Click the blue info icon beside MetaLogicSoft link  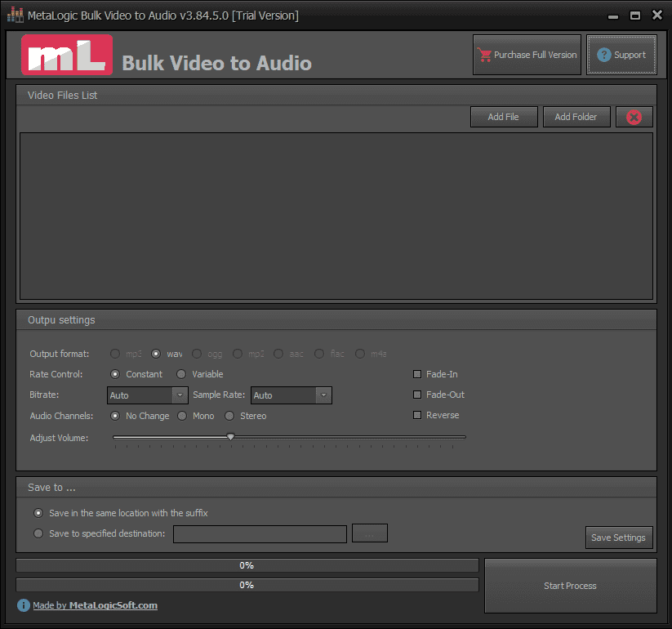(24, 605)
